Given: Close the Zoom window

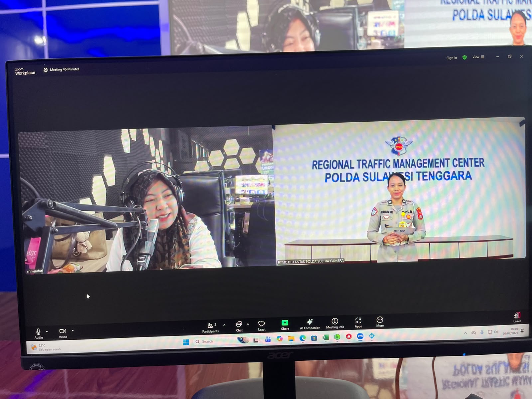Looking at the screenshot, I should pos(521,57).
